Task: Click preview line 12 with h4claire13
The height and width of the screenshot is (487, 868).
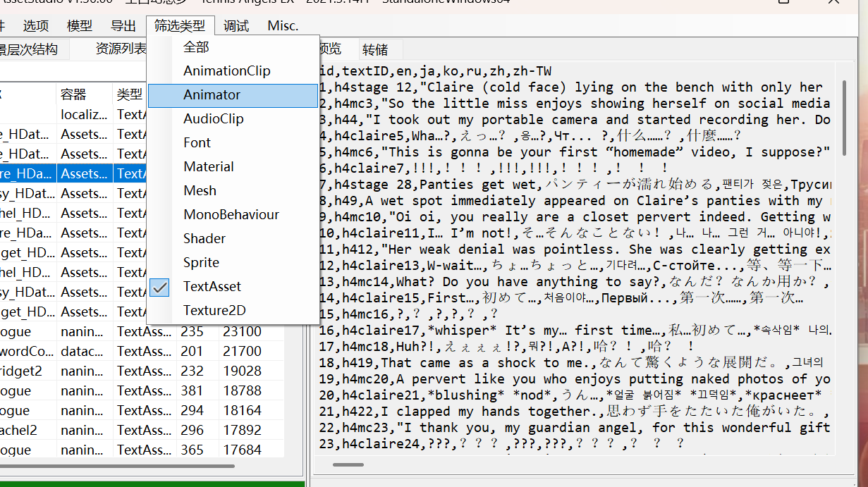Action: point(576,266)
